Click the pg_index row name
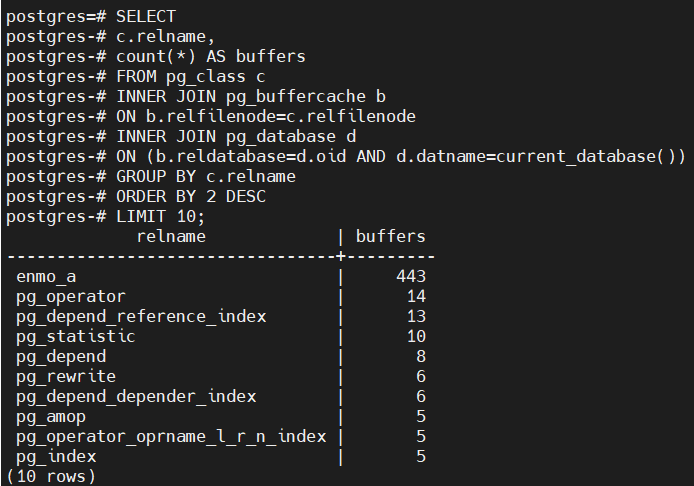 click(56, 456)
